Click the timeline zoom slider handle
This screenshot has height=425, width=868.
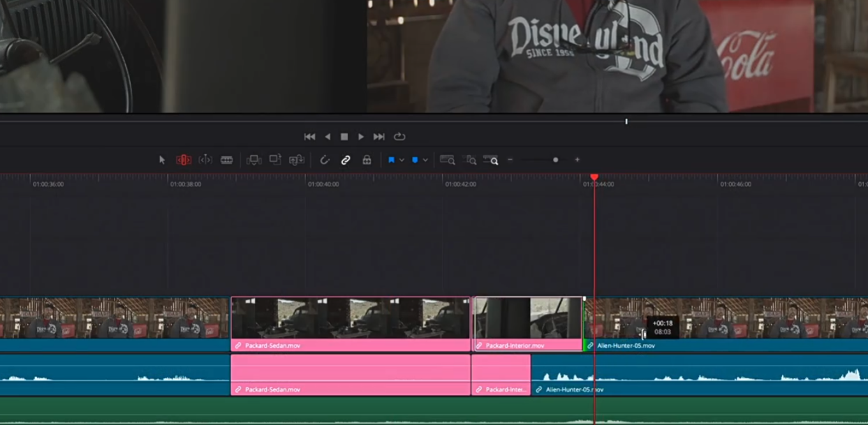click(555, 160)
